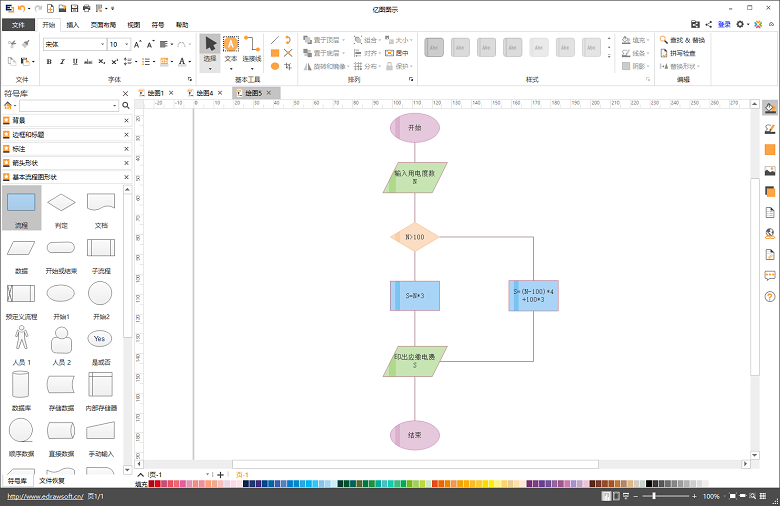This screenshot has height=506, width=780.
Task: Click the 登录 login link
Action: tap(724, 24)
